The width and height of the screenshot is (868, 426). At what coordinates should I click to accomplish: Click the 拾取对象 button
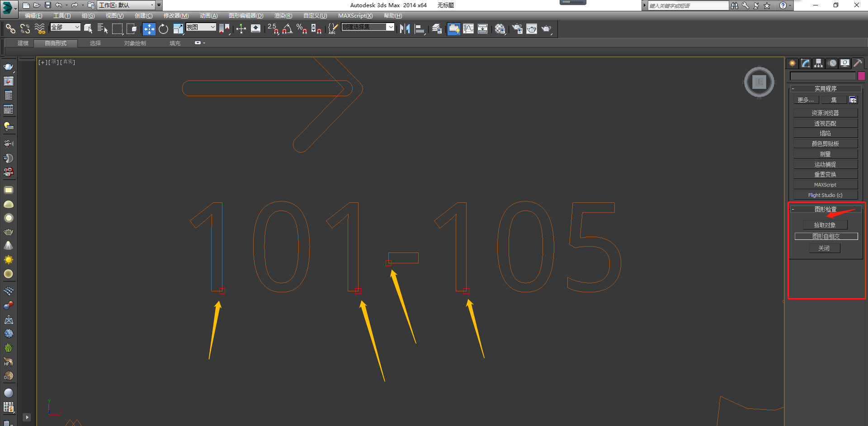(825, 225)
